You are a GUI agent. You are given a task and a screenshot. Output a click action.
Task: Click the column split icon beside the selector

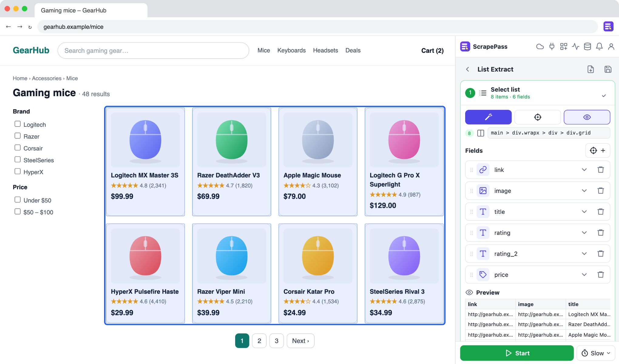pos(481,133)
